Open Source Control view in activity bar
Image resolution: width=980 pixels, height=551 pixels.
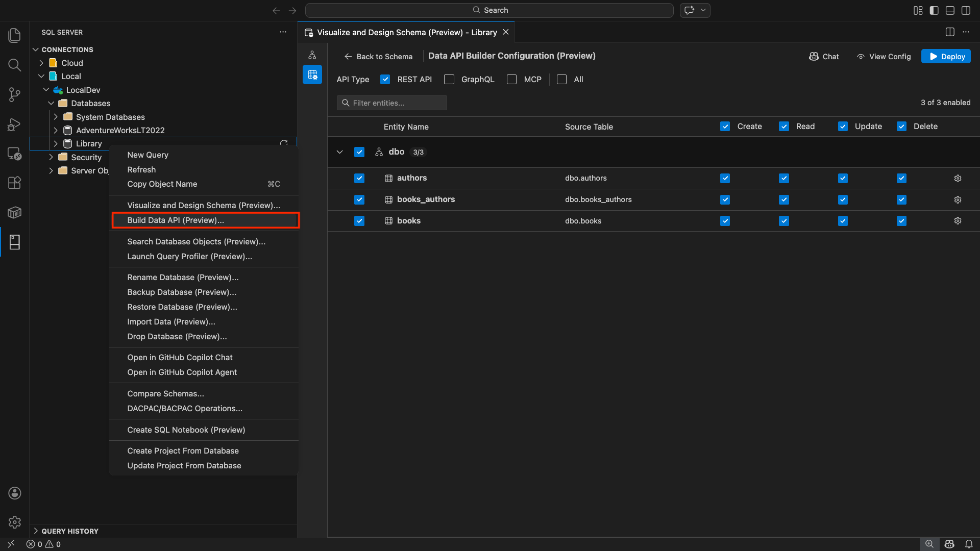[x=14, y=94]
